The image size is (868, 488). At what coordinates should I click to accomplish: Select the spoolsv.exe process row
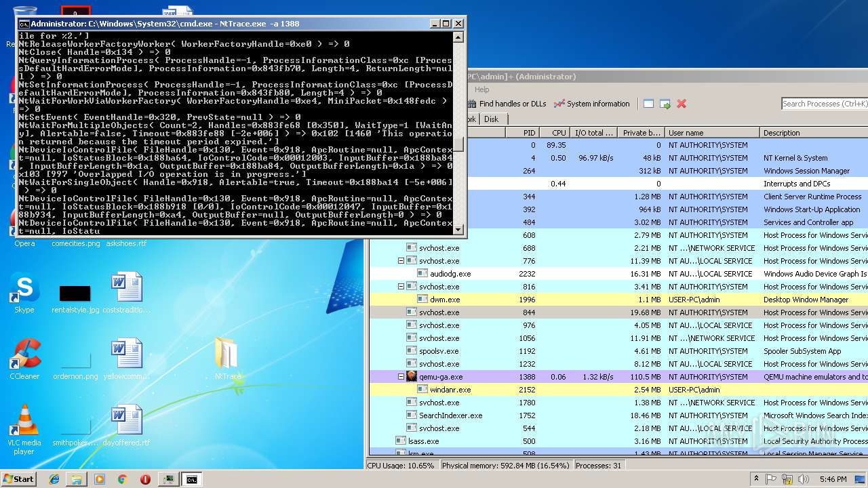(x=618, y=351)
